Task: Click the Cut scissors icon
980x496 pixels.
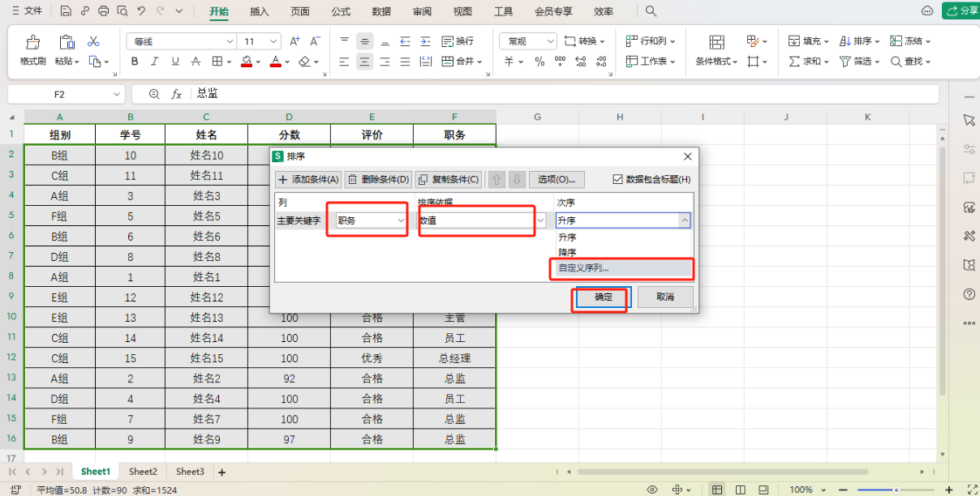Action: 93,41
